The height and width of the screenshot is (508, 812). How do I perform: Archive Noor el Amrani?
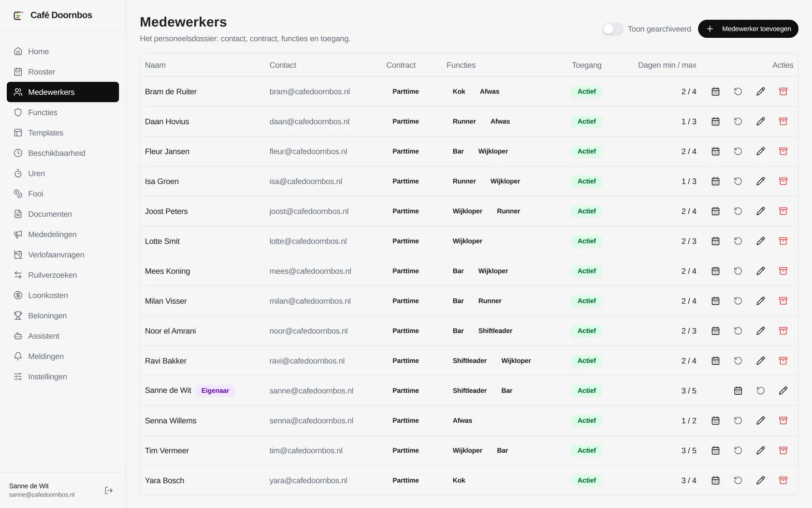tap(783, 331)
